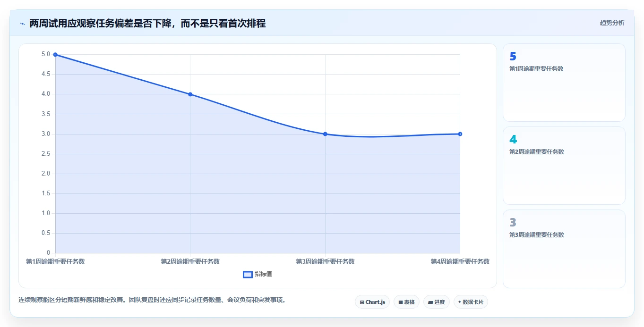Select the stat card showing 4

pos(564,166)
